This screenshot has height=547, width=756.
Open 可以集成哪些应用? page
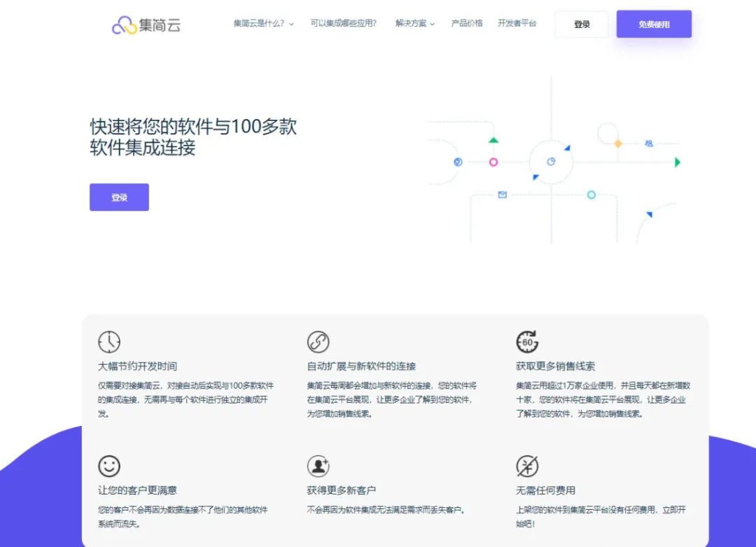pos(344,23)
